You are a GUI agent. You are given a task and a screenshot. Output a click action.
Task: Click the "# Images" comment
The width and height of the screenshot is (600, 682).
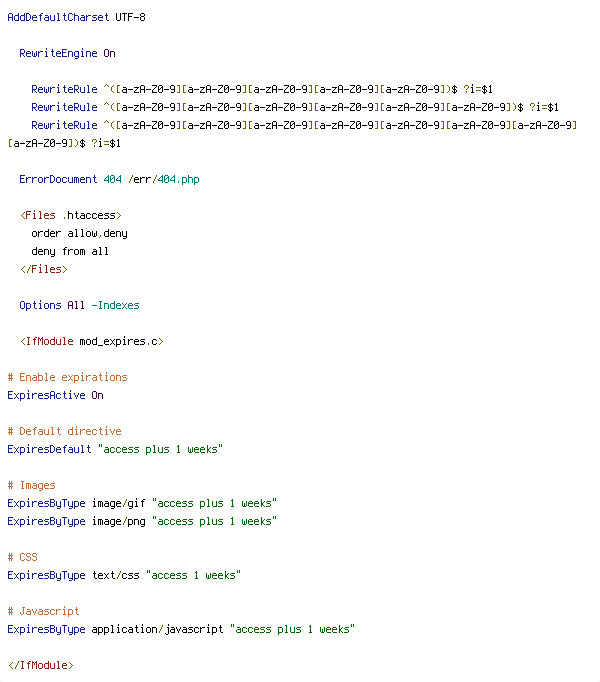pos(31,485)
